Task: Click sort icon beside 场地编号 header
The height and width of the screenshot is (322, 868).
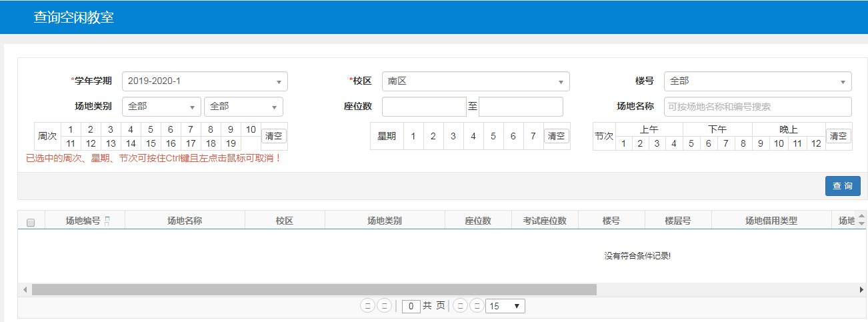Action: (x=107, y=221)
